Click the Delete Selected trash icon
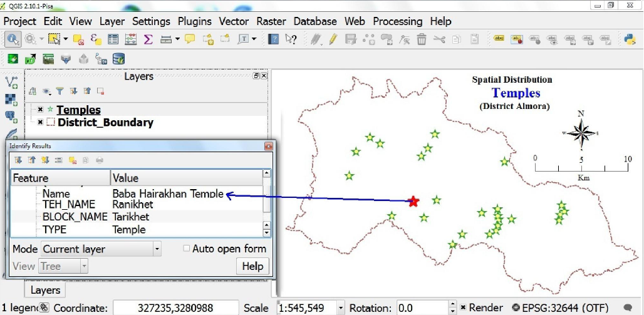 (422, 39)
